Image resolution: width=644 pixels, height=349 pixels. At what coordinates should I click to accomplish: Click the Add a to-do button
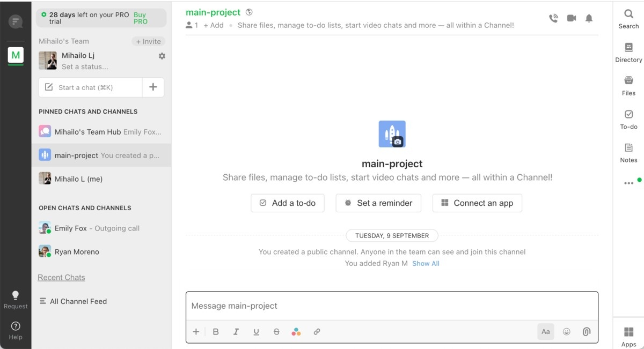288,203
